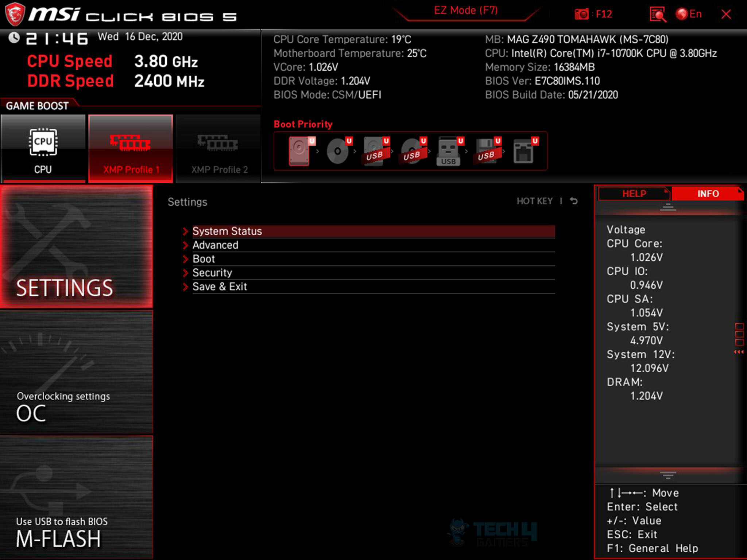Take a screenshot with F12 camera icon
Image resolution: width=747 pixels, height=560 pixels.
[581, 14]
